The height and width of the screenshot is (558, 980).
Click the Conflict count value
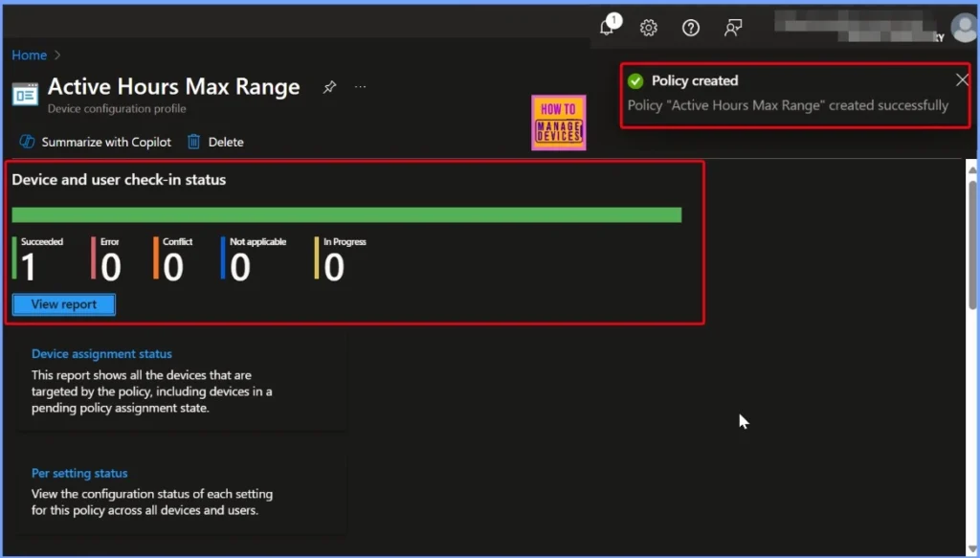[x=173, y=267]
